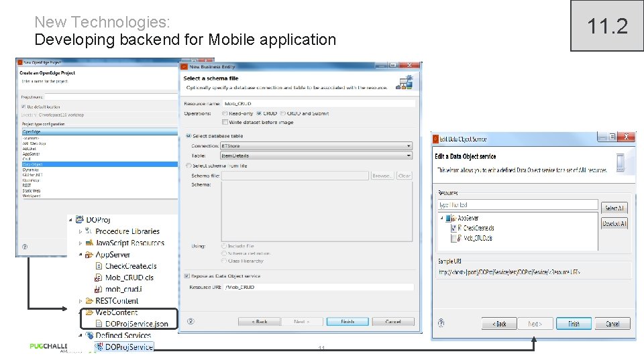This screenshot has height=362, width=644.
Task: Click Cancel in Edit Data Object Service dialog
Action: [612, 324]
